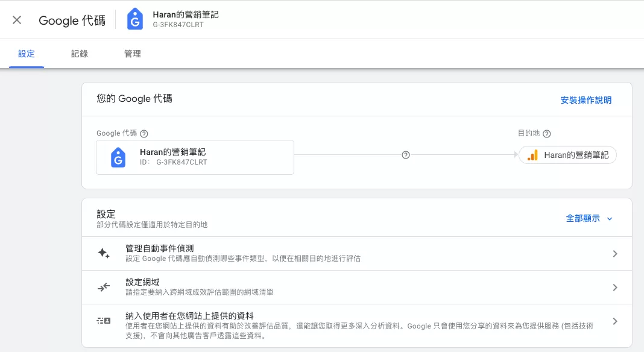This screenshot has width=644, height=352.
Task: Click the sparkle icon for 管理自動事件偵測
Action: (104, 253)
